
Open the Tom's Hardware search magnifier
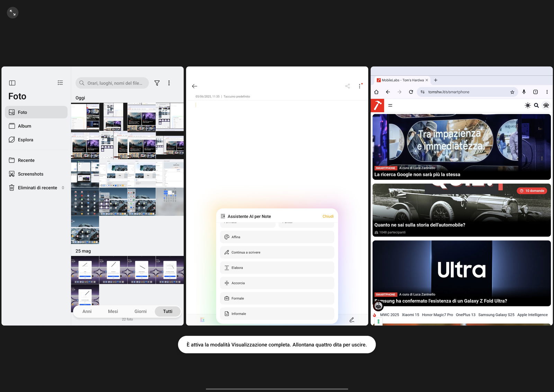(x=536, y=106)
